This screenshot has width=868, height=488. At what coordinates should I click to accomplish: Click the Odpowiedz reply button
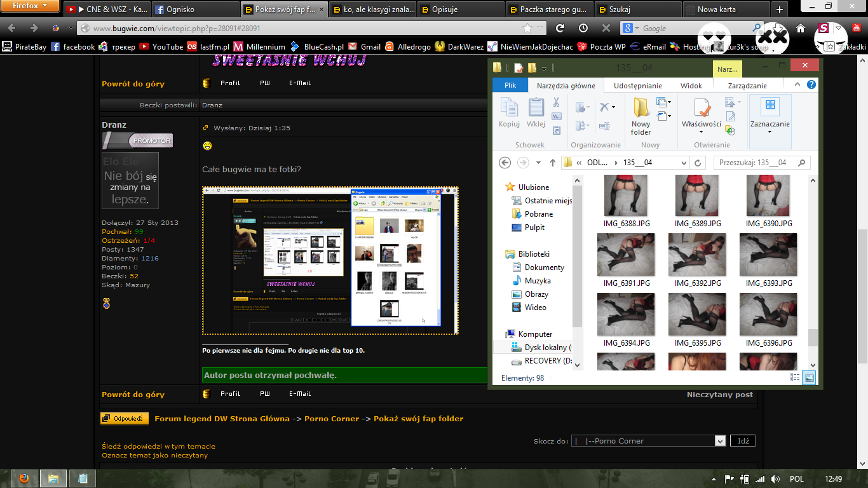125,419
